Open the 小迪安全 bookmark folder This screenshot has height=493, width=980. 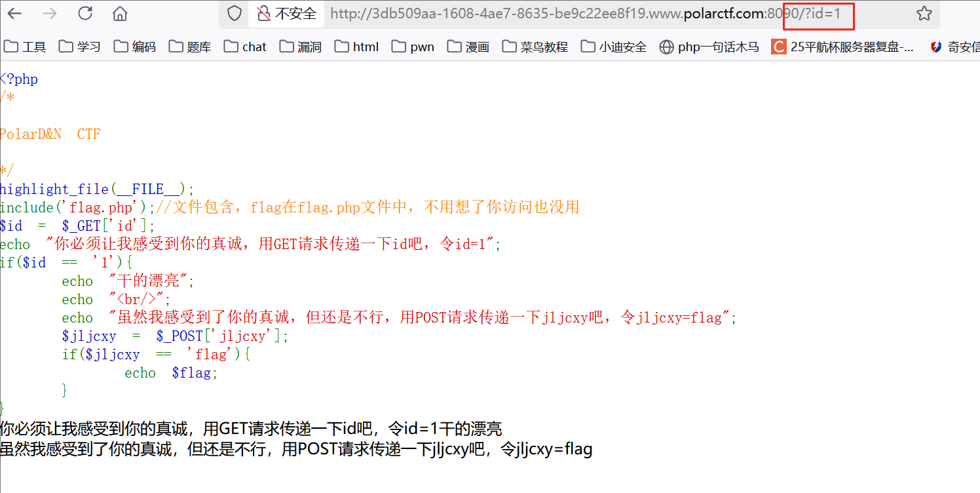(614, 47)
